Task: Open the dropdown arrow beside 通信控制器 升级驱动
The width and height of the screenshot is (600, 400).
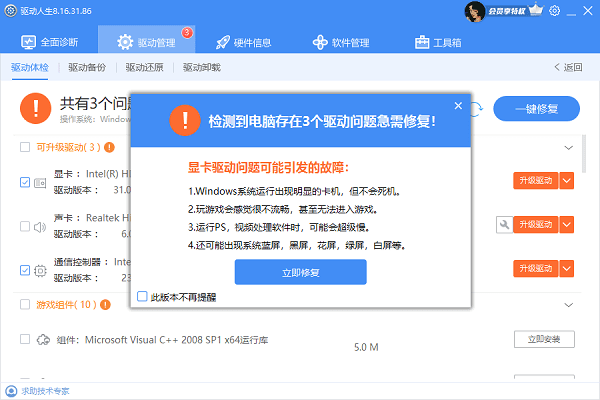Action: (x=567, y=268)
